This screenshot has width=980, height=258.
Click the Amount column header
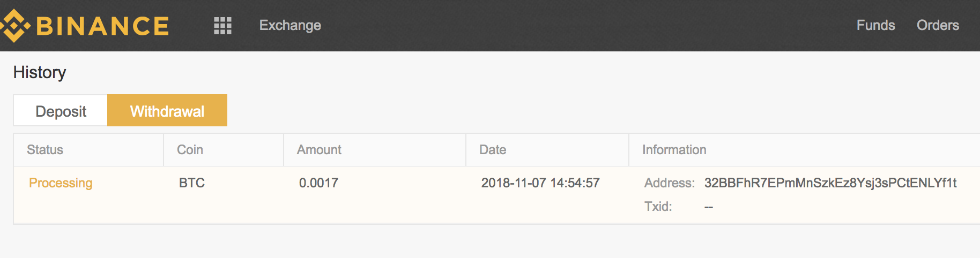click(x=319, y=150)
